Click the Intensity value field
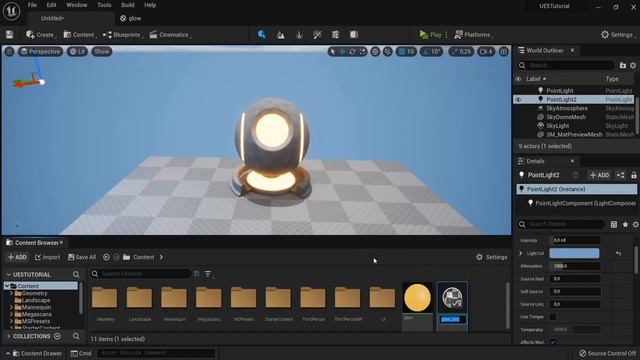This screenshot has width=640, height=360. 575,240
